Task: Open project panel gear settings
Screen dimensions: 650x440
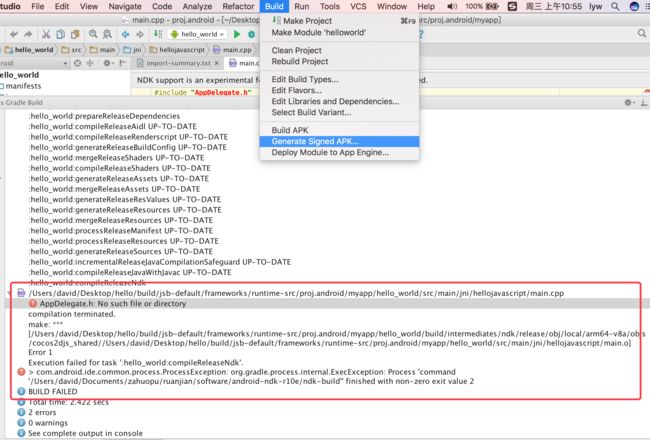Action: pos(107,63)
